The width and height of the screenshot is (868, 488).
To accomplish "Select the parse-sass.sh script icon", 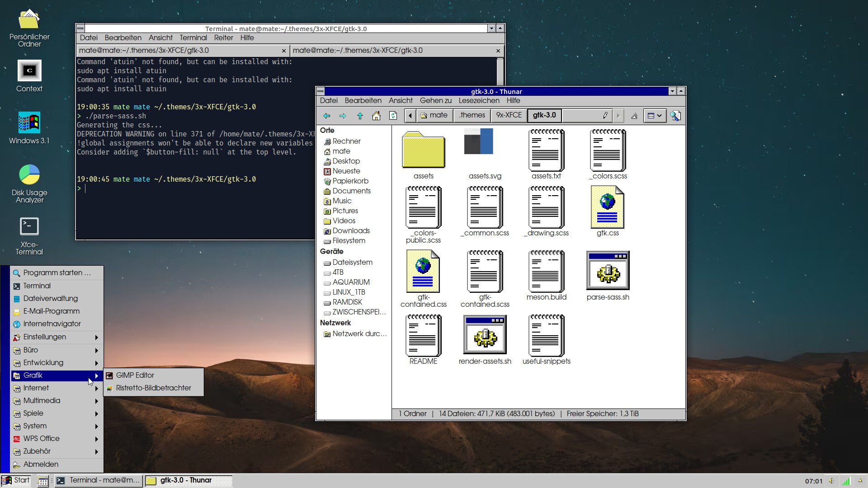I will 608,271.
